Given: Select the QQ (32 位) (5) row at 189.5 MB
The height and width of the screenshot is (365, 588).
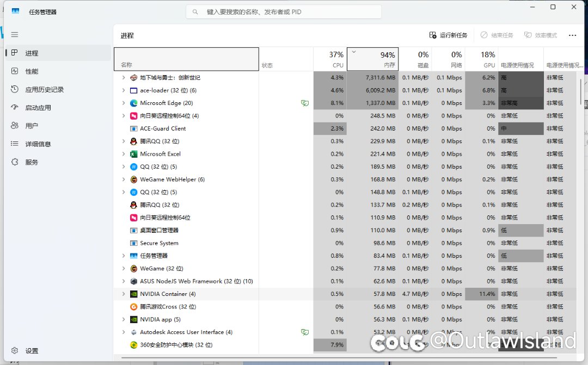Looking at the screenshot, I should click(345, 167).
